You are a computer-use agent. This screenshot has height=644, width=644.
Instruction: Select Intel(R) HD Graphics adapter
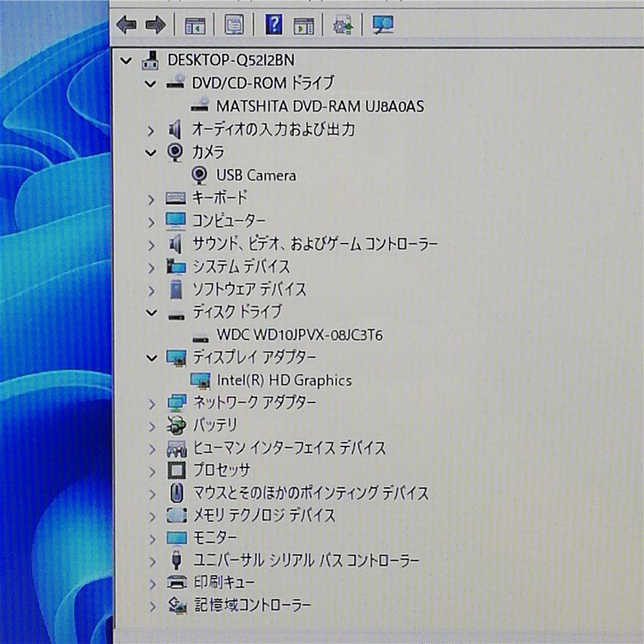click(x=284, y=381)
